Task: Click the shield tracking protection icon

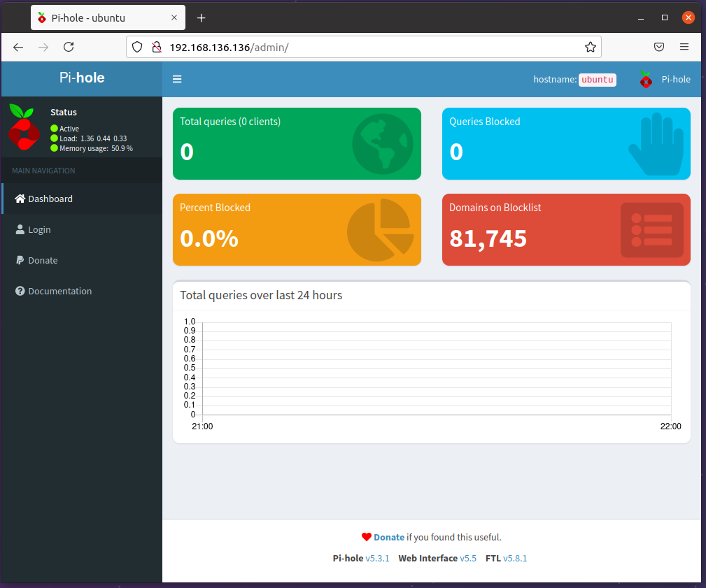Action: point(137,48)
